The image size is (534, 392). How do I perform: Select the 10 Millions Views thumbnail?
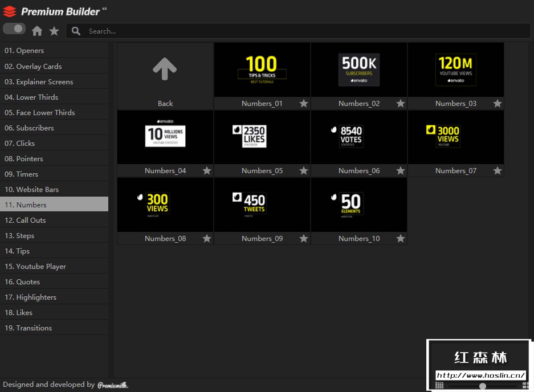coord(165,137)
